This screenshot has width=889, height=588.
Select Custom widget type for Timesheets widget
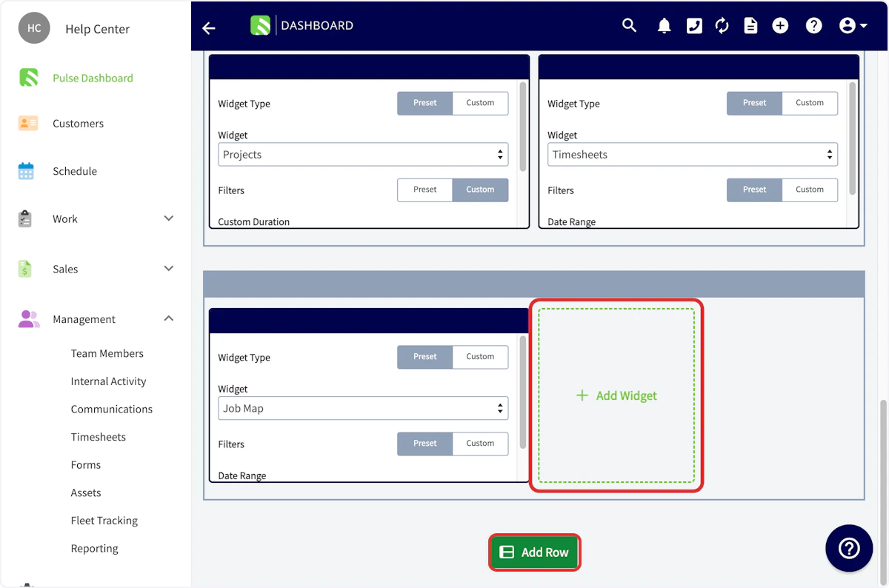point(810,103)
